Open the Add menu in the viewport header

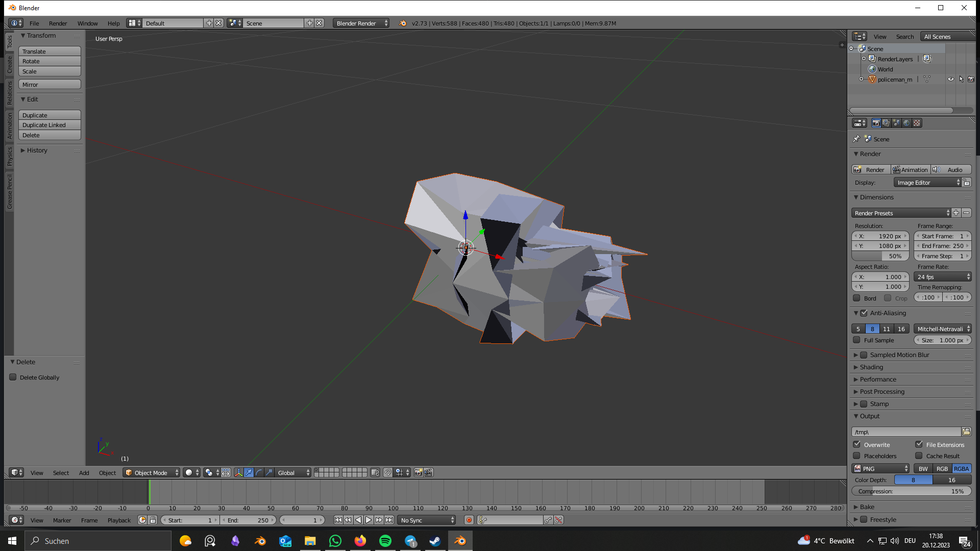click(x=84, y=473)
